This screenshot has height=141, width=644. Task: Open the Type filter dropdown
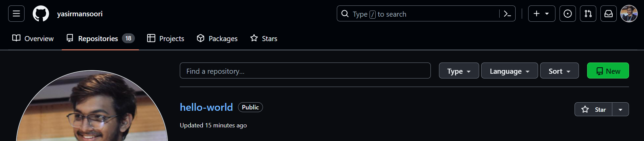pyautogui.click(x=459, y=71)
